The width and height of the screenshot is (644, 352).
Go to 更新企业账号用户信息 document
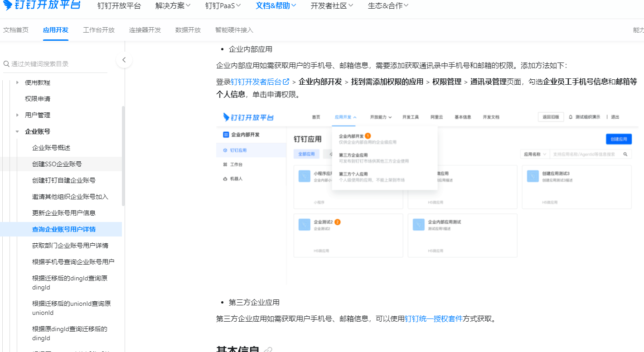(x=64, y=213)
